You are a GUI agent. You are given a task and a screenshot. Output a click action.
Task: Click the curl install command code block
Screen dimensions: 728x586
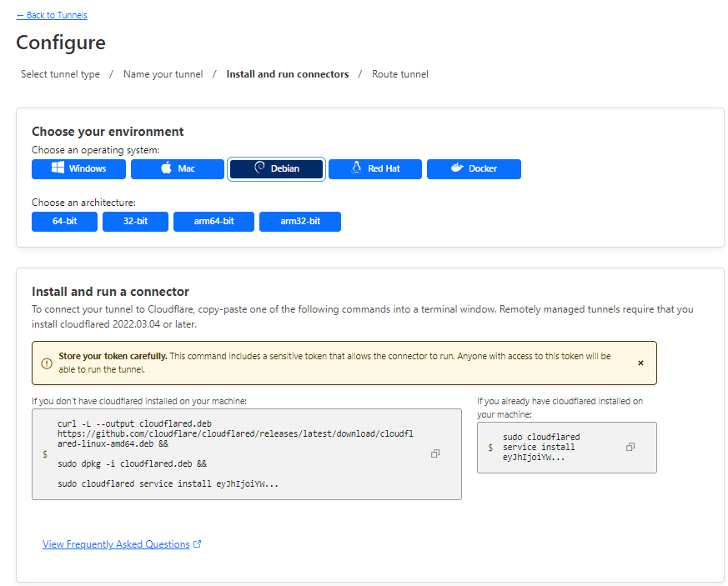pos(233,453)
